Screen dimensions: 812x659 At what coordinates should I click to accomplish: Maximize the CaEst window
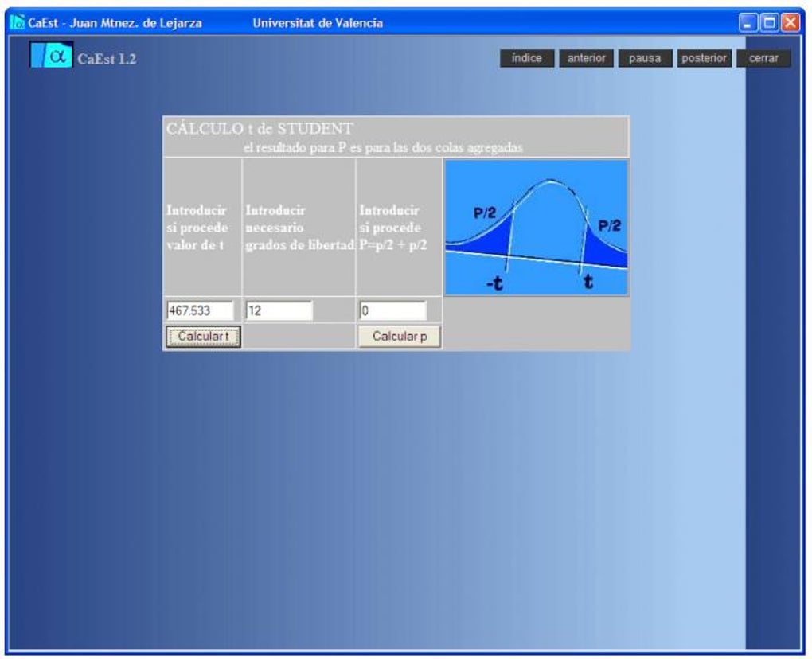pyautogui.click(x=769, y=22)
